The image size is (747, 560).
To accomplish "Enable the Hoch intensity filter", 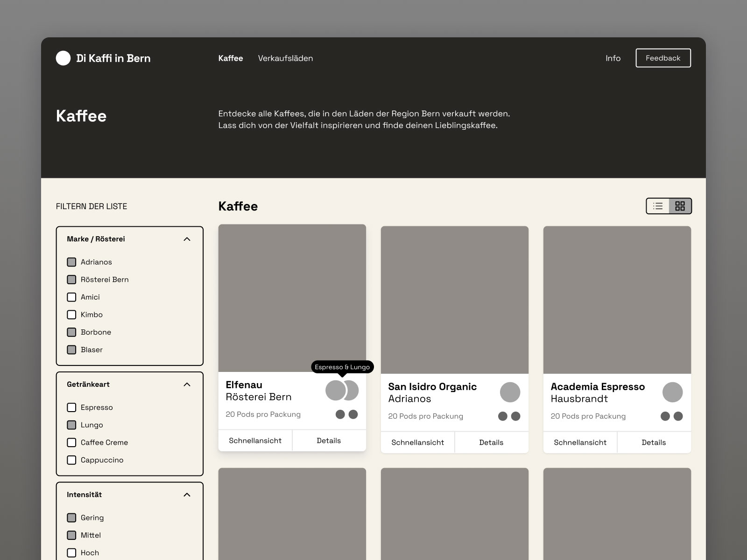I will (71, 553).
